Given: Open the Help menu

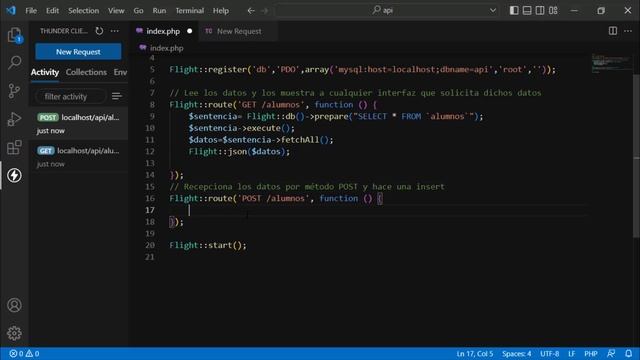Looking at the screenshot, I should click(220, 11).
